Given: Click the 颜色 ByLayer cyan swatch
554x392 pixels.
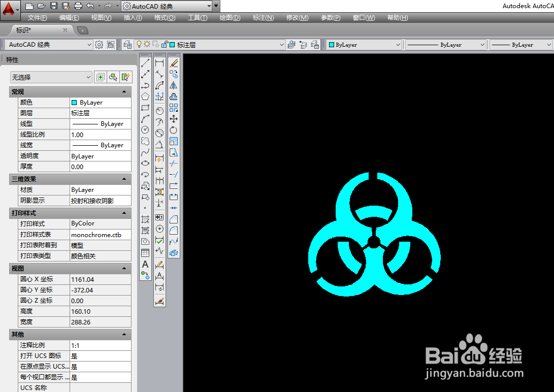Looking at the screenshot, I should pos(74,103).
